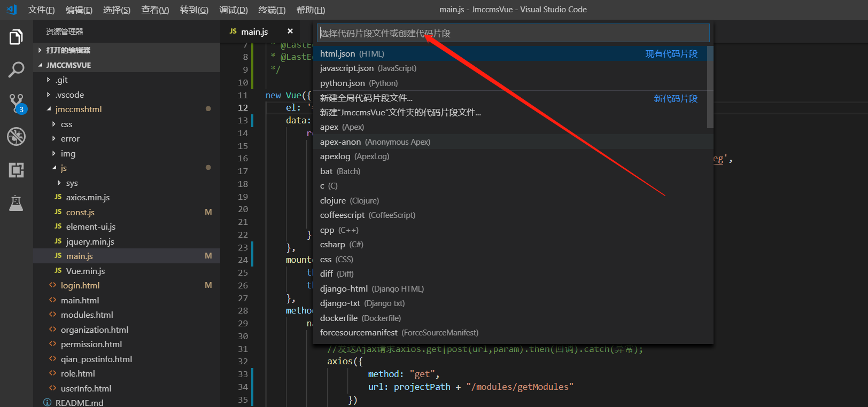Image resolution: width=868 pixels, height=407 pixels.
Task: Click the VS Code logo icon
Action: click(x=12, y=10)
